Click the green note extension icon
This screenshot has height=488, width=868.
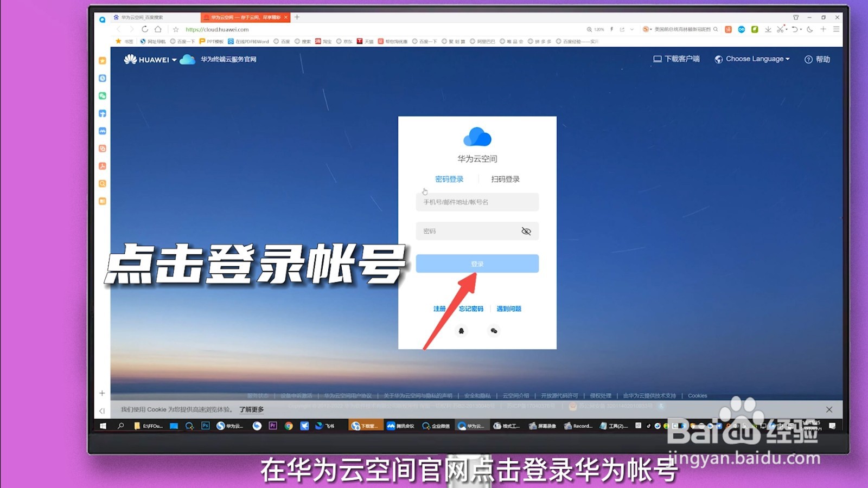coord(755,29)
